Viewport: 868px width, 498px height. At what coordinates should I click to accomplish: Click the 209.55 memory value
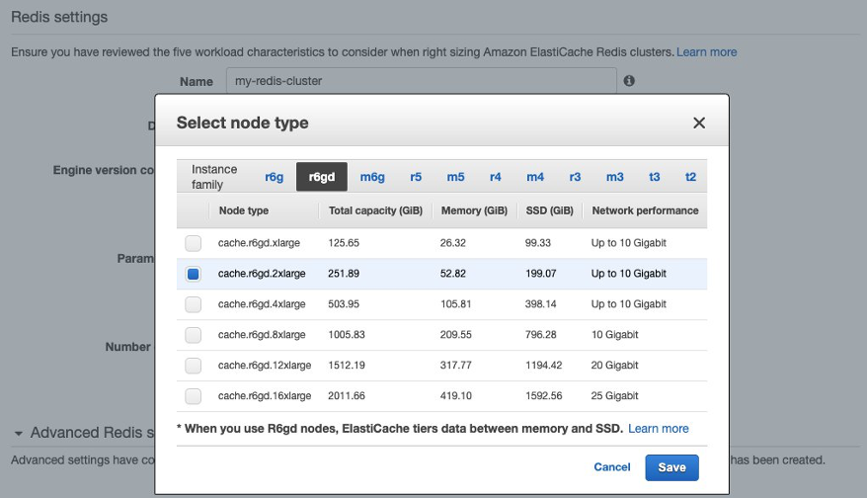point(455,335)
